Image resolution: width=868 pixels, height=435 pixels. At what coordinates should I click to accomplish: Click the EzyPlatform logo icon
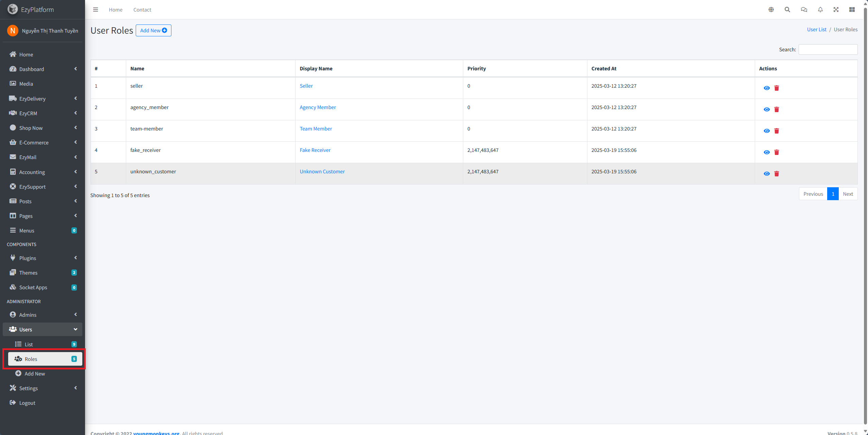[x=13, y=9]
